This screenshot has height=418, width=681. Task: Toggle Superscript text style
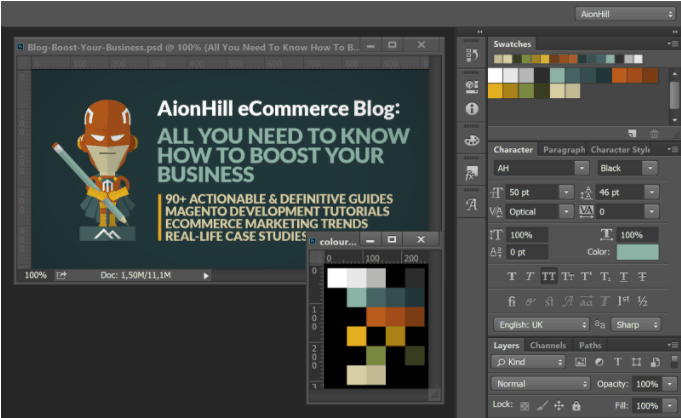point(586,276)
